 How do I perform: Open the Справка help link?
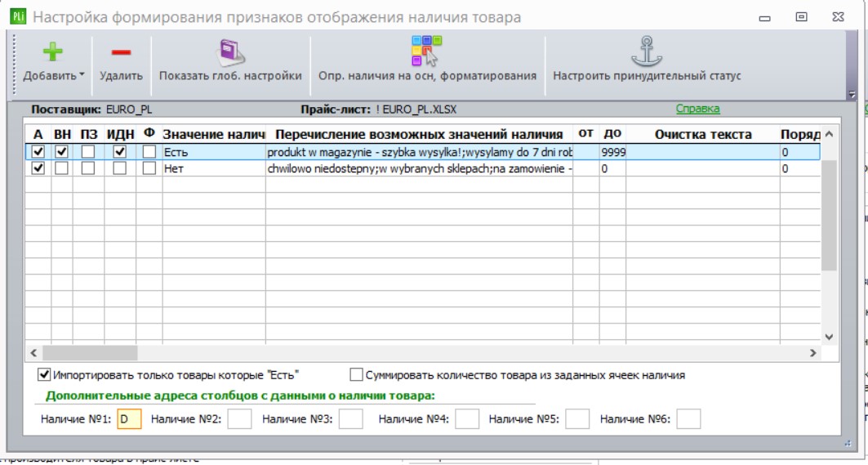tap(697, 109)
